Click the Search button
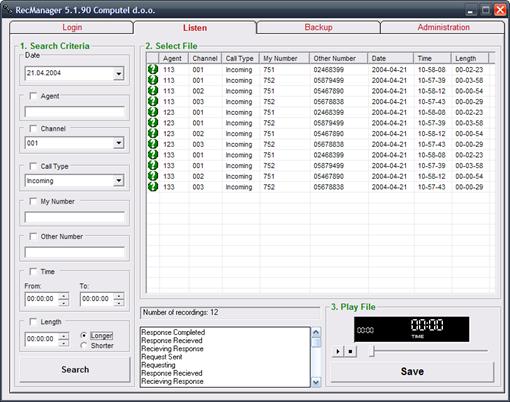Viewport: 510px width, 402px height. 75,370
